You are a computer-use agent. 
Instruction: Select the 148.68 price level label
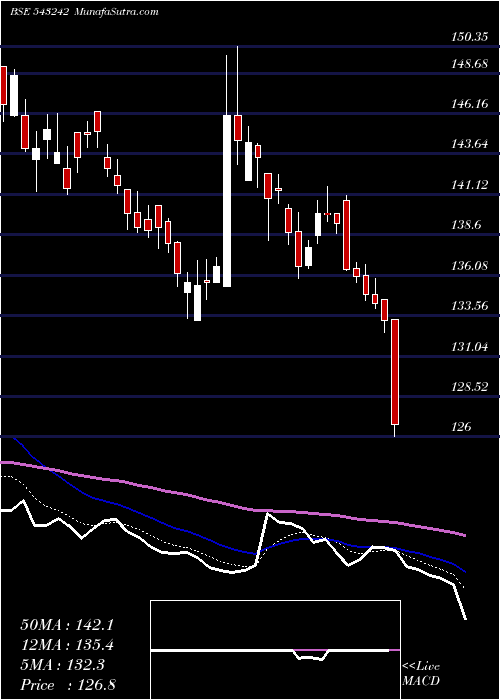point(469,64)
